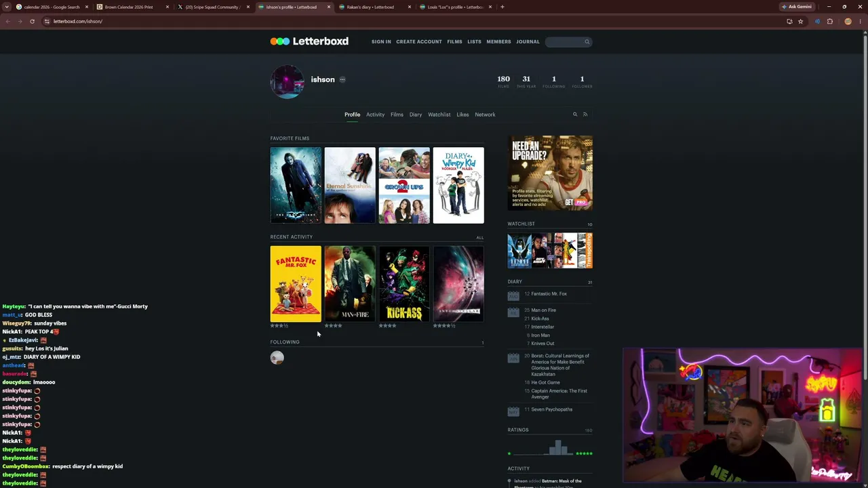Image resolution: width=868 pixels, height=488 pixels.
Task: Open Fantastic Mr. Fox recent activity poster
Action: [296, 284]
